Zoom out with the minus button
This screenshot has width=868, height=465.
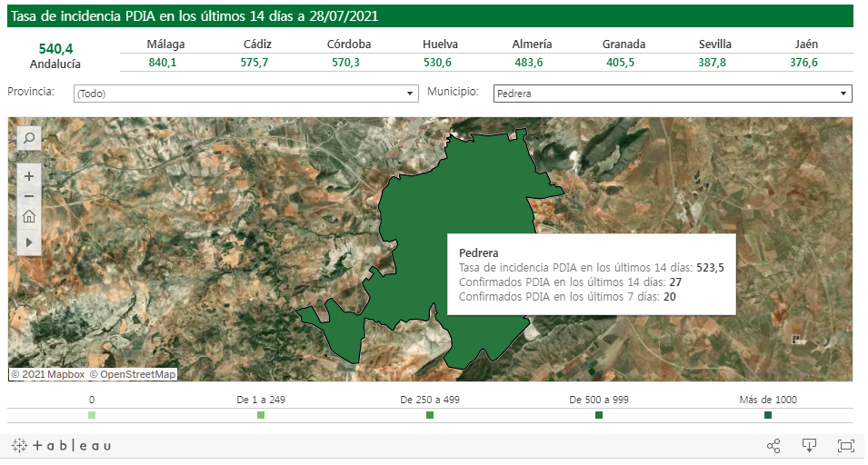29,195
